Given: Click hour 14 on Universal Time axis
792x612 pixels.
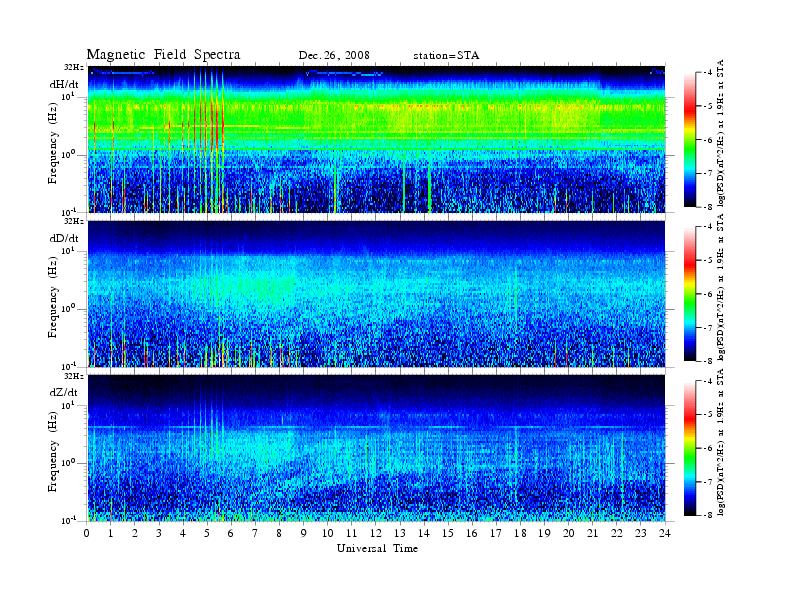Looking at the screenshot, I should (x=424, y=533).
